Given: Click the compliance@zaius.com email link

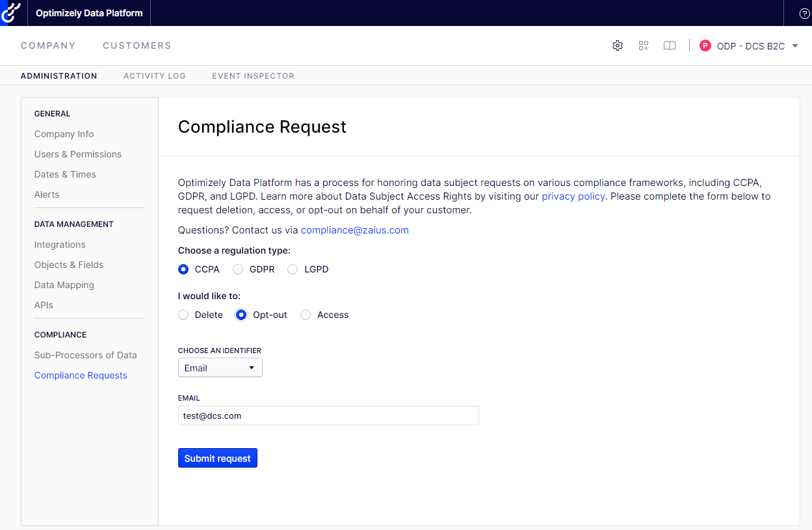Looking at the screenshot, I should (x=355, y=230).
